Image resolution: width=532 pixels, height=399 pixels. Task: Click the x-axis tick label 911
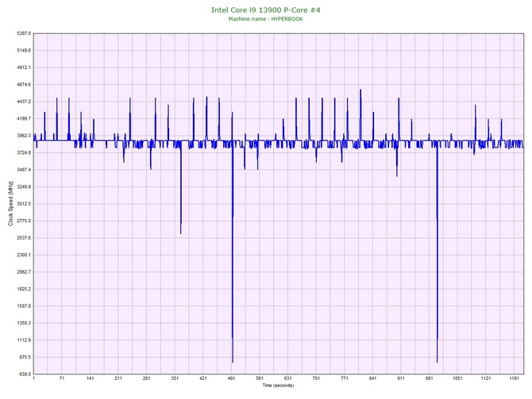pyautogui.click(x=401, y=378)
